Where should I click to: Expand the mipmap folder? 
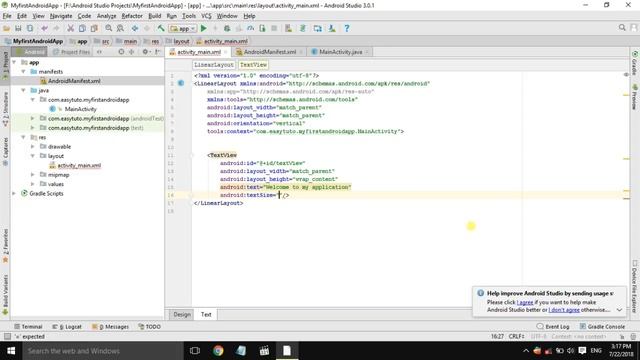point(33,175)
